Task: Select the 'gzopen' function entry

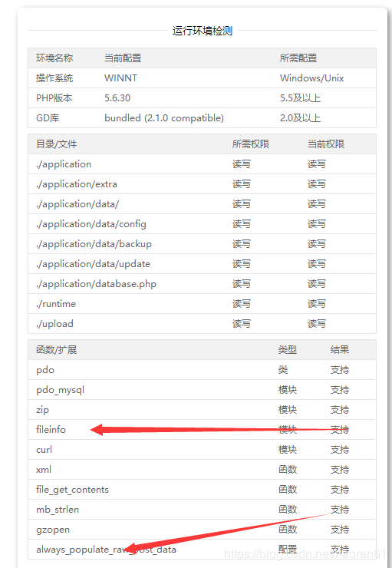Action: coord(53,530)
